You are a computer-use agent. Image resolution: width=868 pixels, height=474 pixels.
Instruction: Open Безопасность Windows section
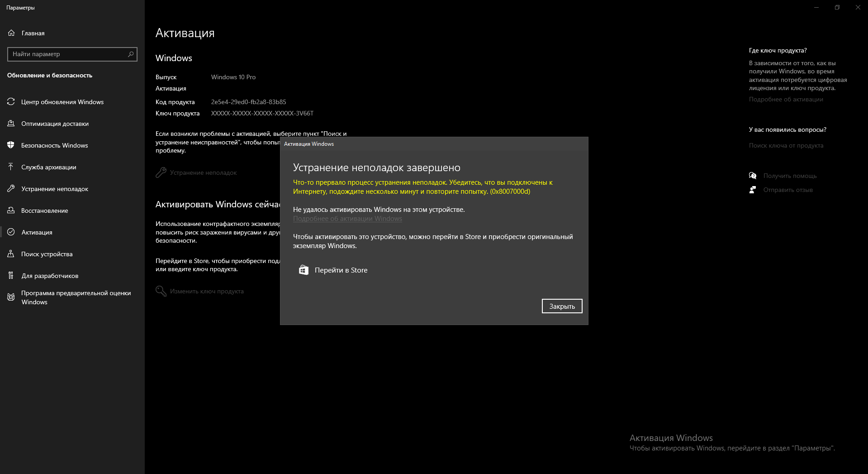[x=72, y=145]
